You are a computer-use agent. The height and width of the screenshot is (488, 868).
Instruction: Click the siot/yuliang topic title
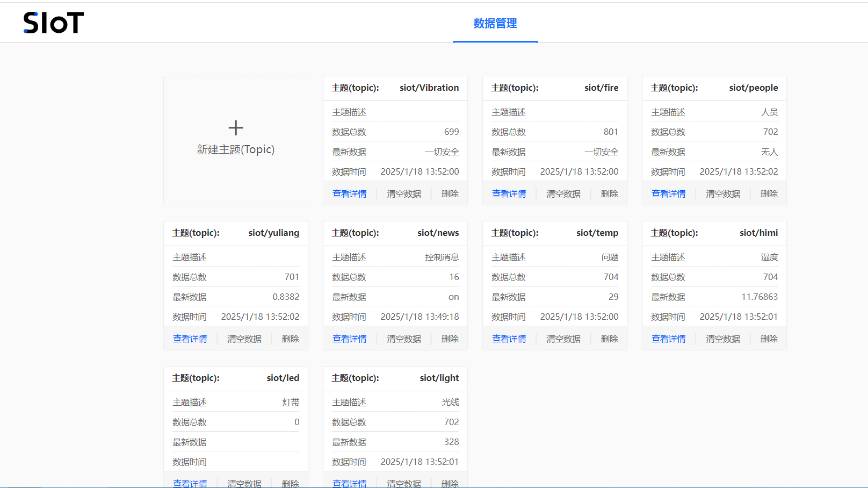click(274, 233)
